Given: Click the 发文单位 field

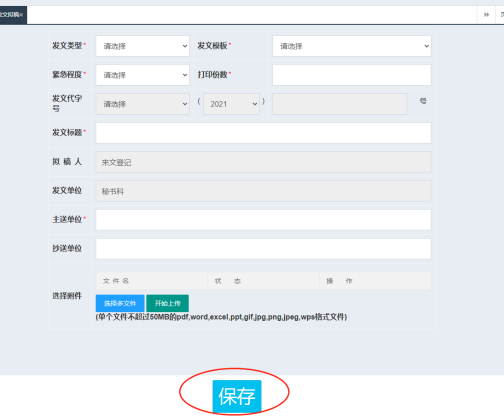Looking at the screenshot, I should point(263,191).
